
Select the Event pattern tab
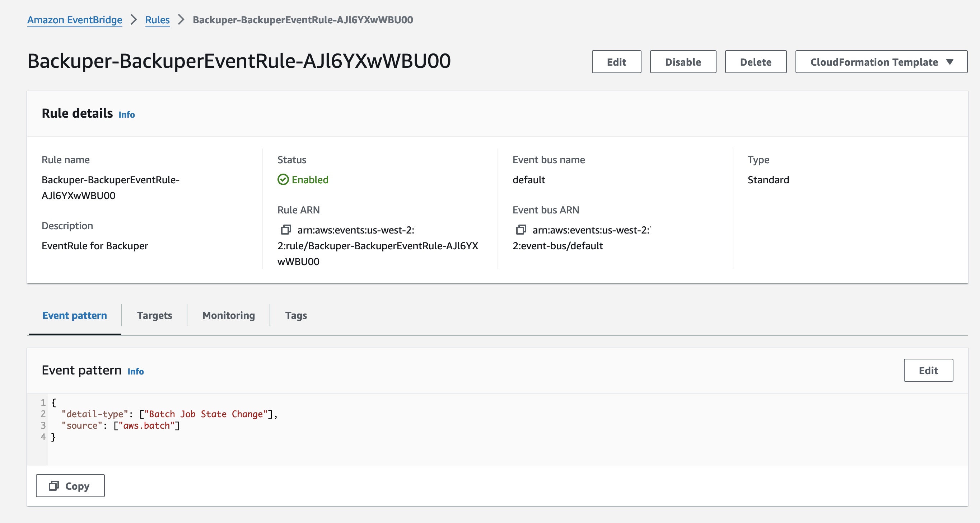pos(75,315)
